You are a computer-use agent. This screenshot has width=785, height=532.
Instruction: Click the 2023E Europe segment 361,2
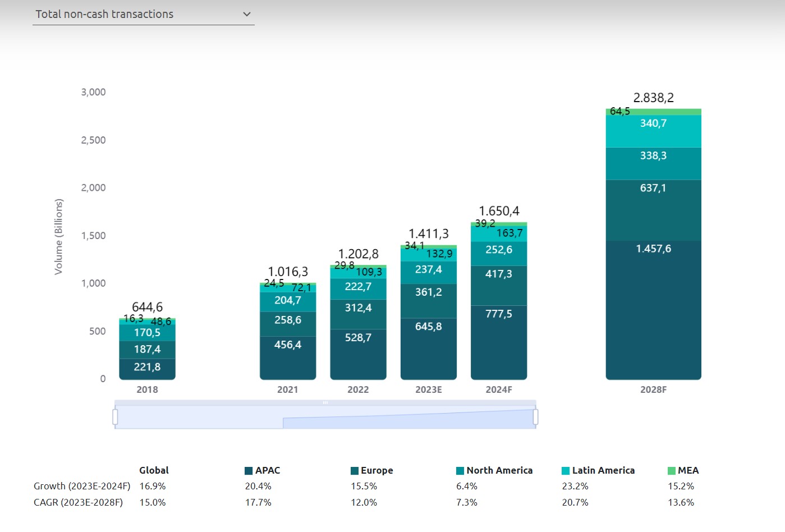click(x=429, y=301)
